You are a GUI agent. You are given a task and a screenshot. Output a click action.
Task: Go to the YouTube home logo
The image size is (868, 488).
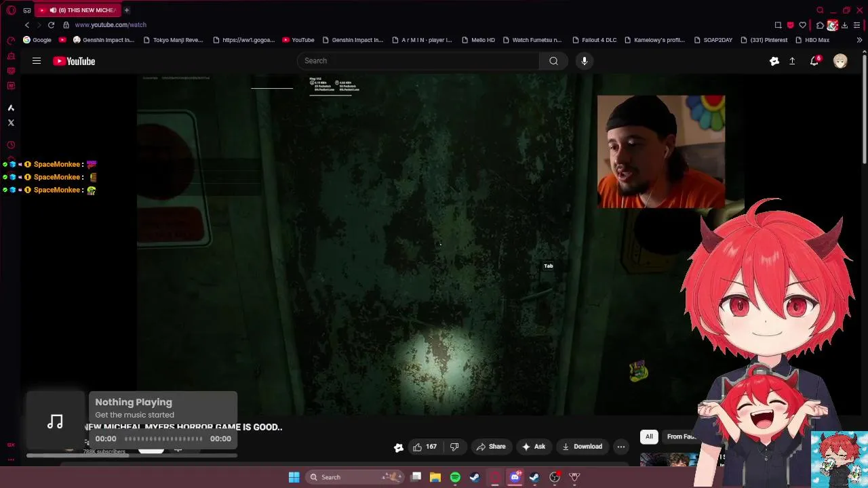[x=74, y=61]
